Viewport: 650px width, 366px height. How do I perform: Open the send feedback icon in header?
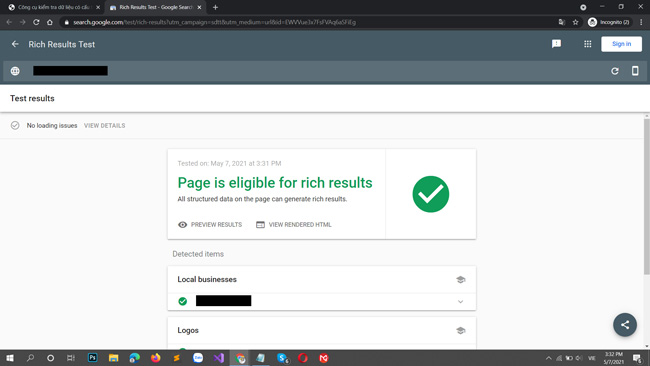(x=556, y=44)
